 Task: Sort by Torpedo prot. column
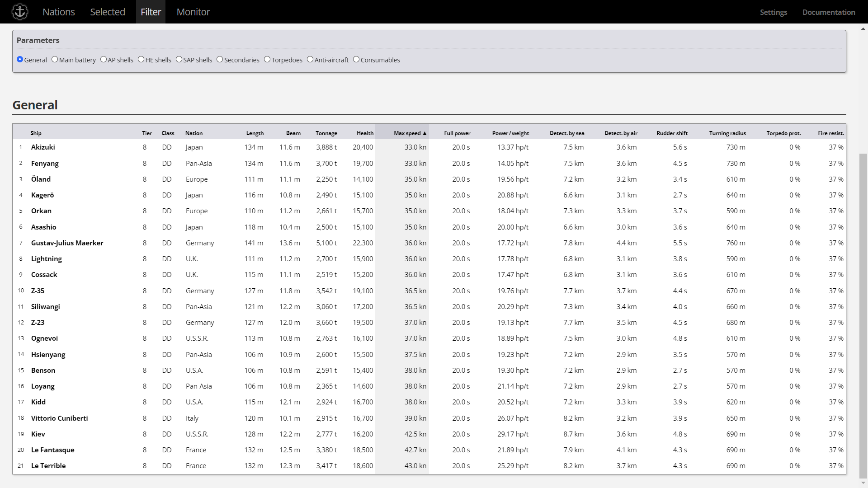(x=783, y=133)
